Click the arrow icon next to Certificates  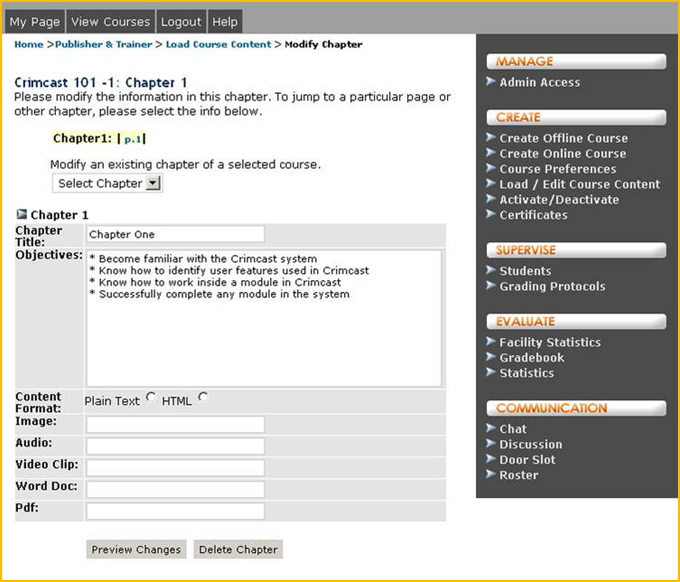[491, 214]
